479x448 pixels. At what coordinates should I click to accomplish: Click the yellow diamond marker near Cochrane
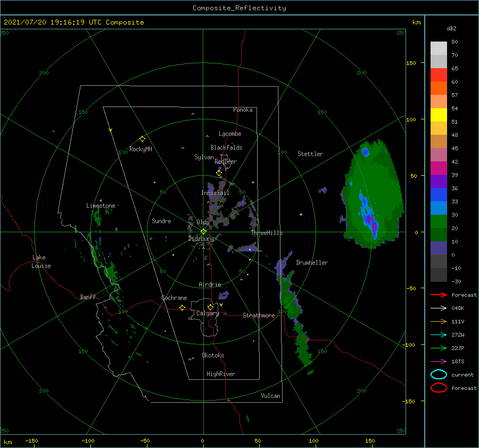pyautogui.click(x=183, y=307)
